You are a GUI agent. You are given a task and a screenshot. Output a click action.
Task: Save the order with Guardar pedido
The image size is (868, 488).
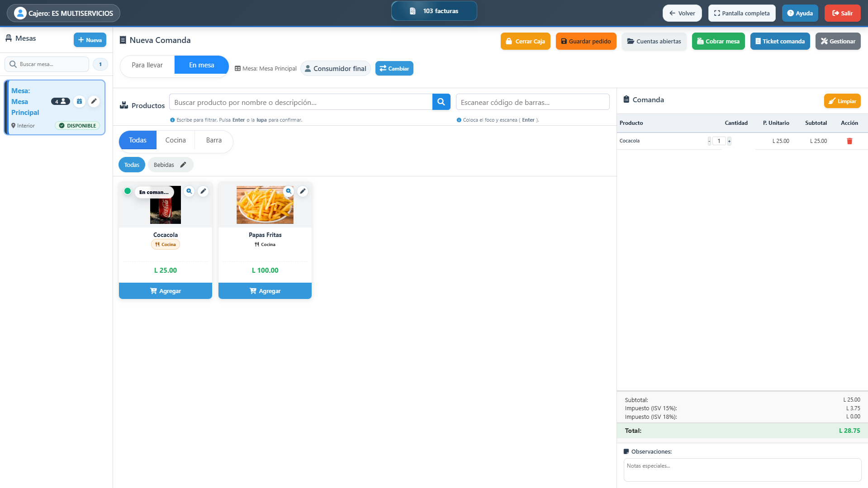(586, 41)
